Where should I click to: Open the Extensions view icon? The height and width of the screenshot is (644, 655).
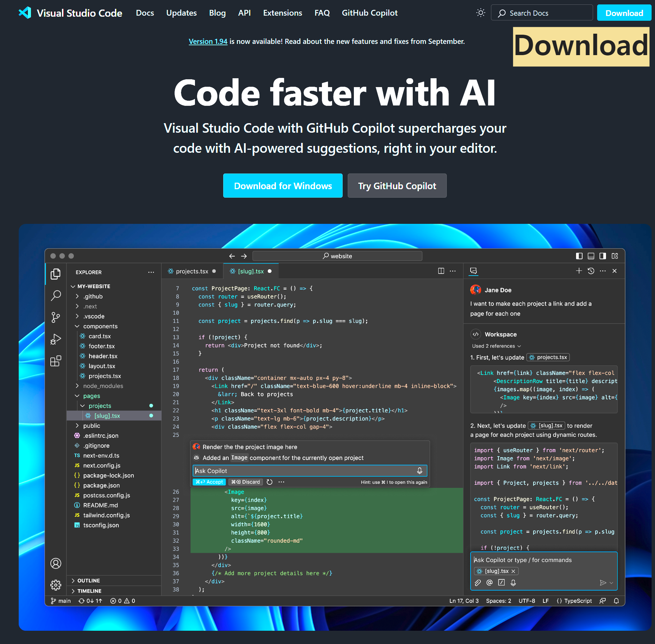pos(55,361)
